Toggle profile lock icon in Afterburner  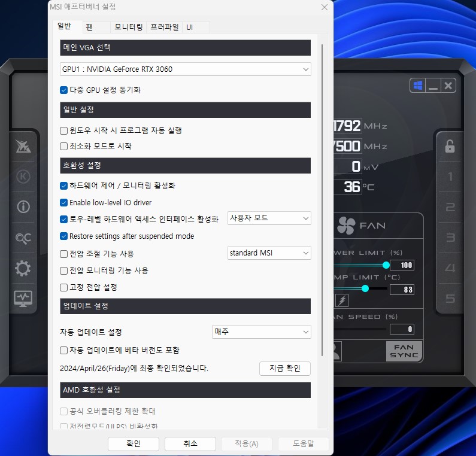click(x=450, y=146)
